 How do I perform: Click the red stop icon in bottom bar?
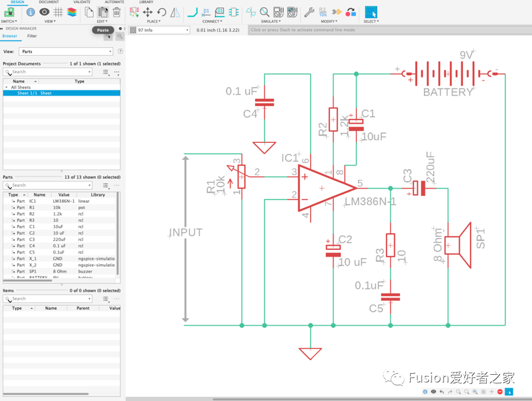(x=500, y=392)
